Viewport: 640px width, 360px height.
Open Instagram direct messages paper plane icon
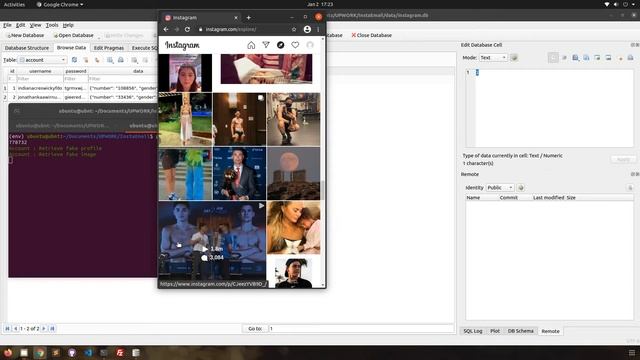tap(266, 45)
